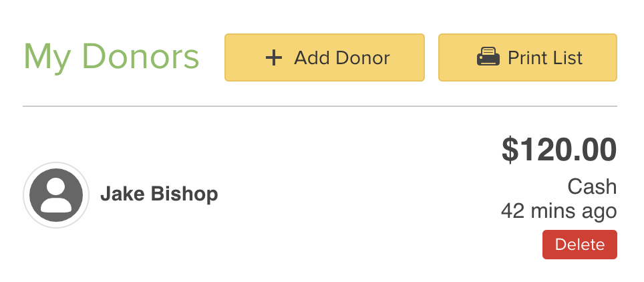The width and height of the screenshot is (644, 282).
Task: Click the 42 mins ago timestamp
Action: (x=558, y=211)
